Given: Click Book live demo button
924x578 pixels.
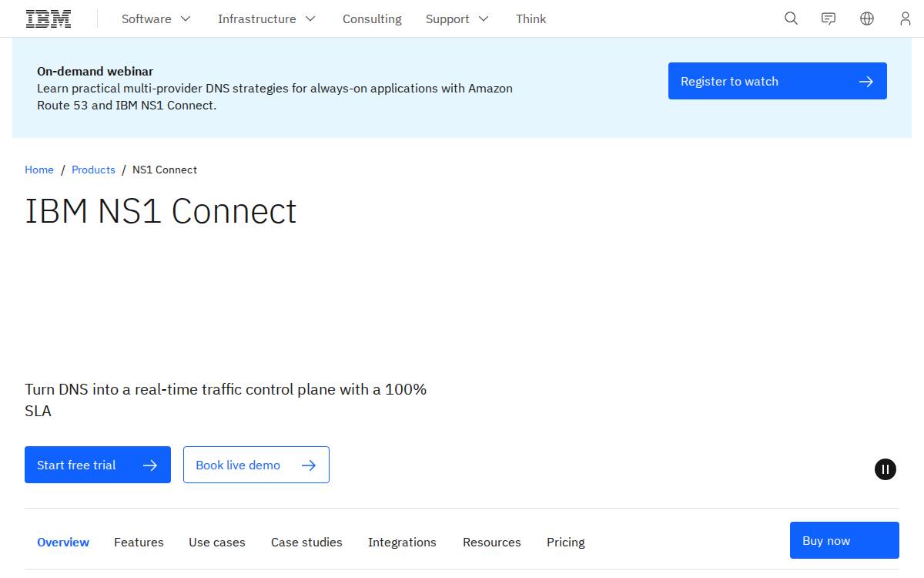Looking at the screenshot, I should click(256, 465).
